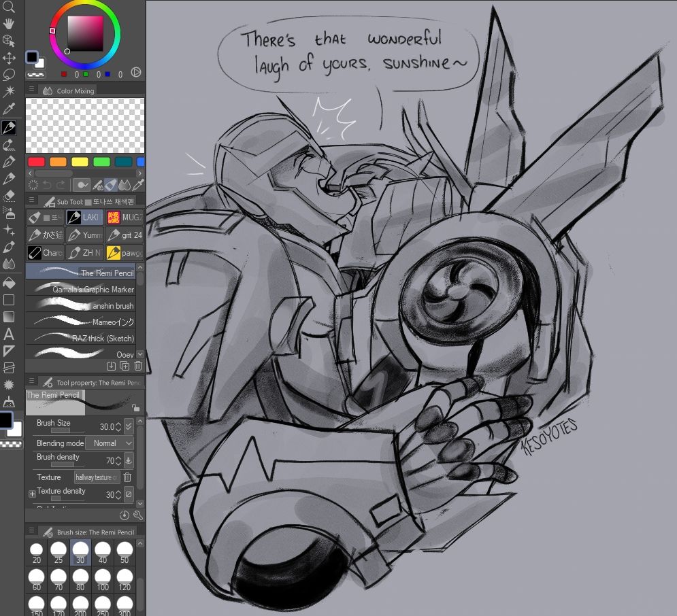Open the Color Mixing palette menu
The image size is (677, 616).
click(x=31, y=89)
